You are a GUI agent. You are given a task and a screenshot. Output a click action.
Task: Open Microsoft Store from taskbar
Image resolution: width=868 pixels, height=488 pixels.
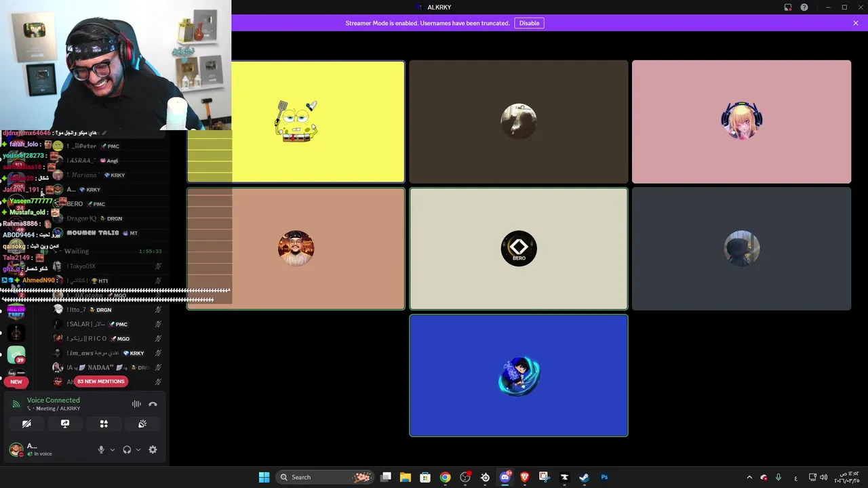[425, 477]
